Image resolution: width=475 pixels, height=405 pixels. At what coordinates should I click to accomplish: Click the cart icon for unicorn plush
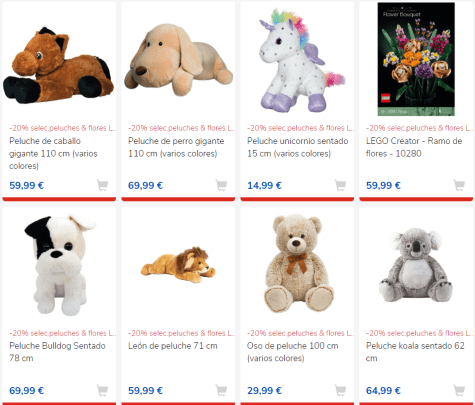340,185
